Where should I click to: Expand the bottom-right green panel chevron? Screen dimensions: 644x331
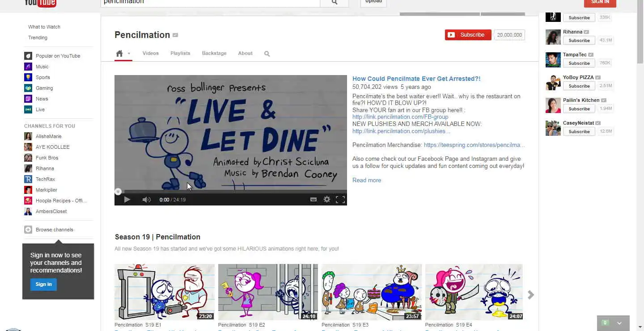[x=619, y=323]
